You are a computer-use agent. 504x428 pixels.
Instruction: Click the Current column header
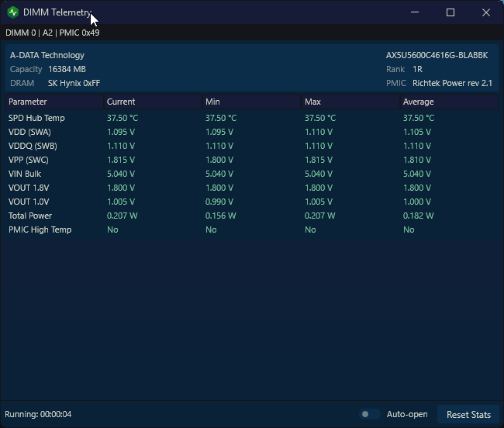(153, 102)
